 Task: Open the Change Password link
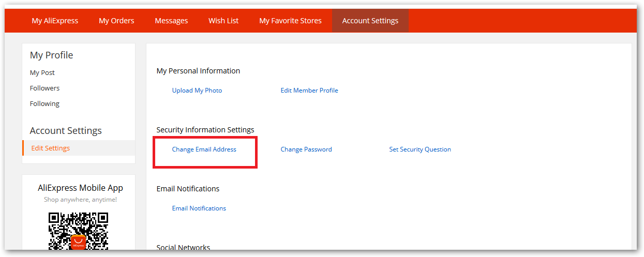(x=306, y=149)
